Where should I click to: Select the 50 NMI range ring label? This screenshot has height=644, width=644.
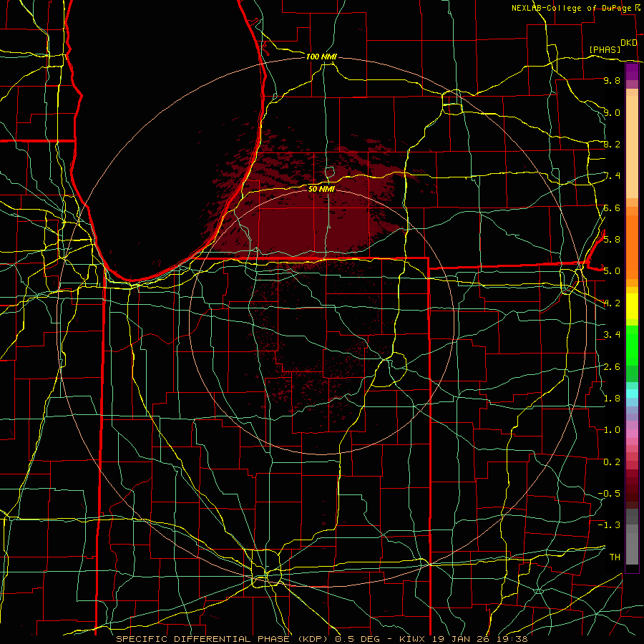321,189
